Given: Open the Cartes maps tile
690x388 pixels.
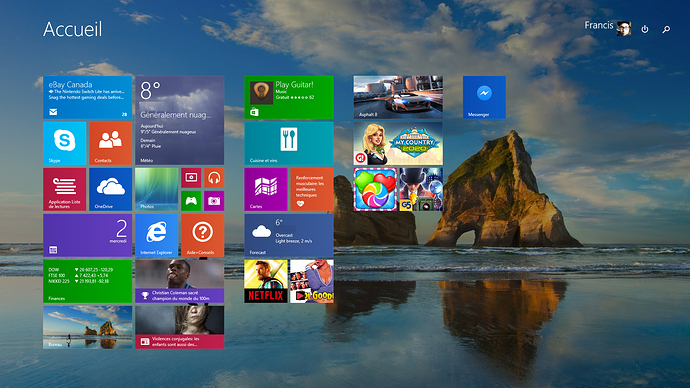Looking at the screenshot, I should (266, 189).
